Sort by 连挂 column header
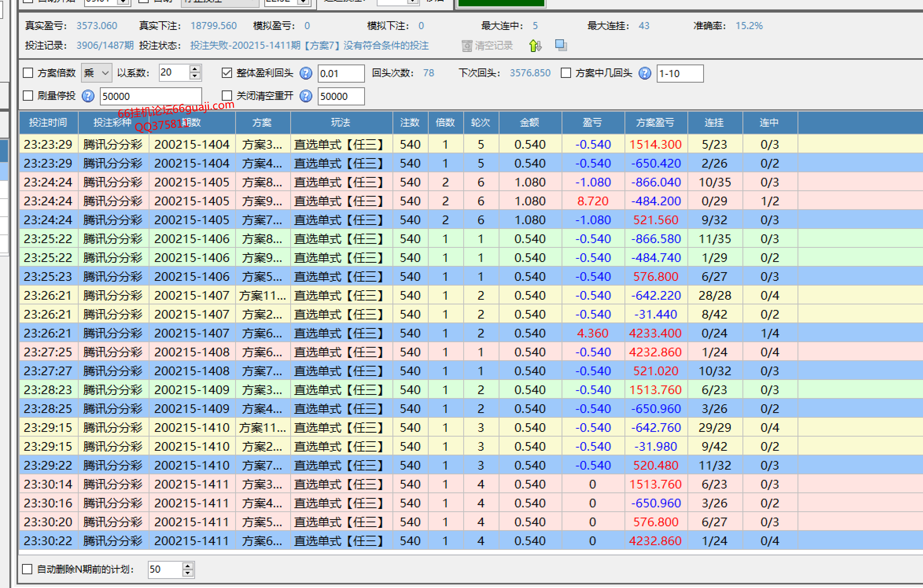This screenshot has width=923, height=588. tap(715, 123)
